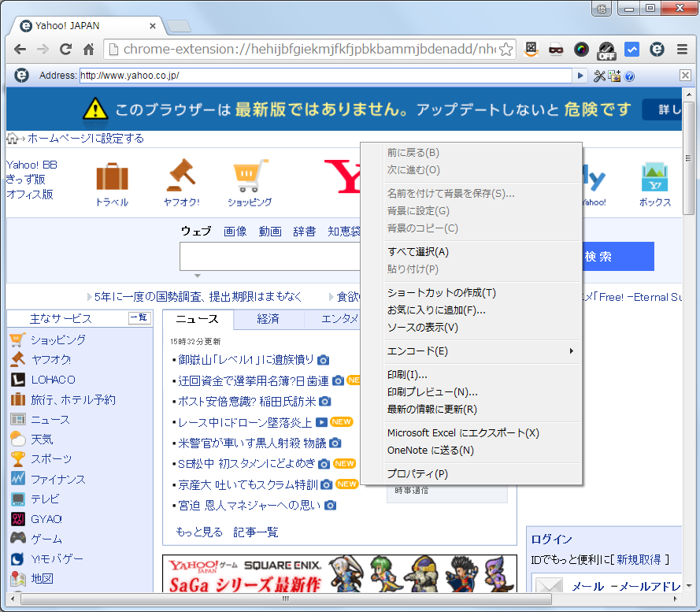Open the ヤフオク! gavel icon
This screenshot has width=700, height=612.
coord(181,175)
